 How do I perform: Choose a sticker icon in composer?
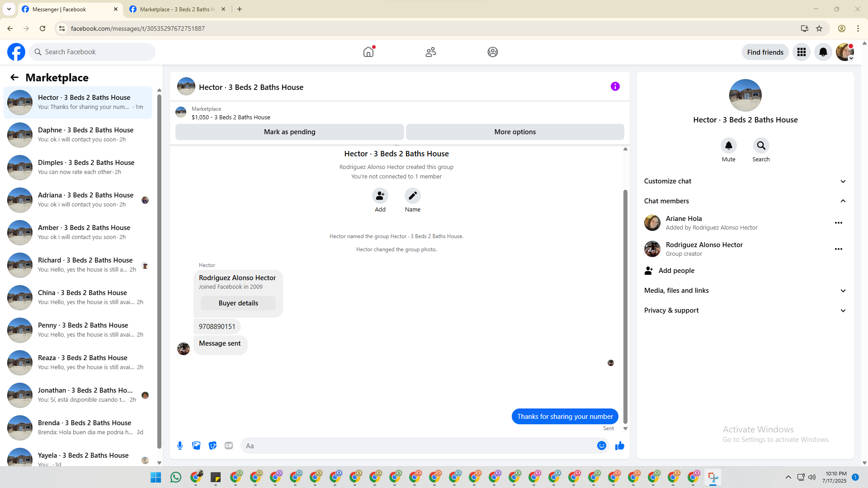coord(212,446)
